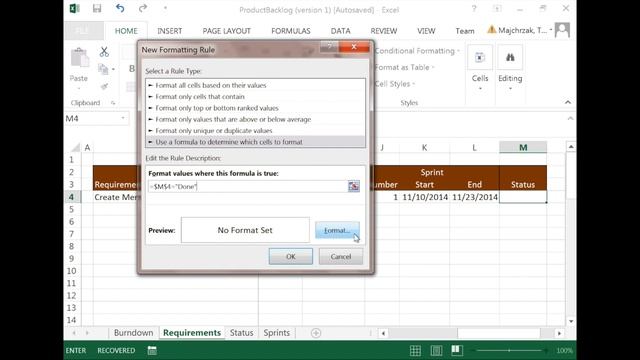The height and width of the screenshot is (360, 640).
Task: Open the Paste options dropdown arrow
Action: point(79,88)
